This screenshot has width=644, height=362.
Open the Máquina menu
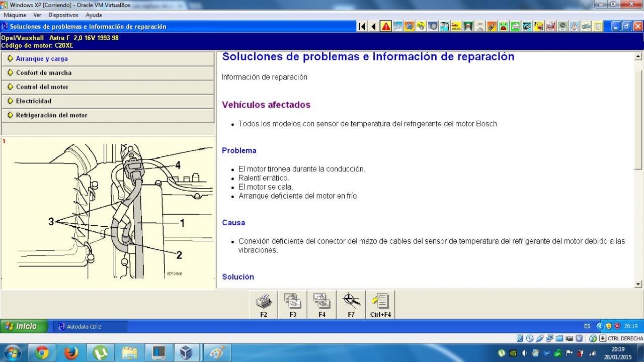coord(15,15)
